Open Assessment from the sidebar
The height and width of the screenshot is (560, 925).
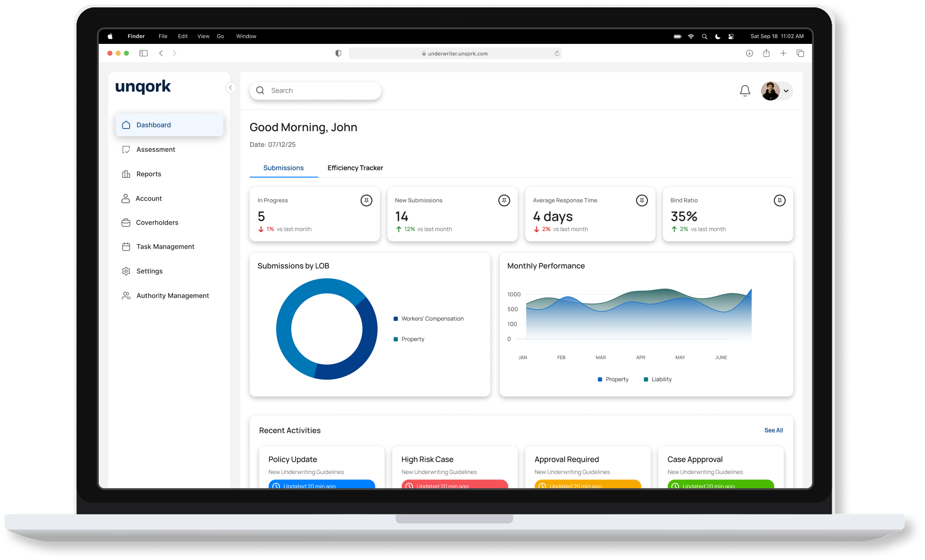[155, 149]
